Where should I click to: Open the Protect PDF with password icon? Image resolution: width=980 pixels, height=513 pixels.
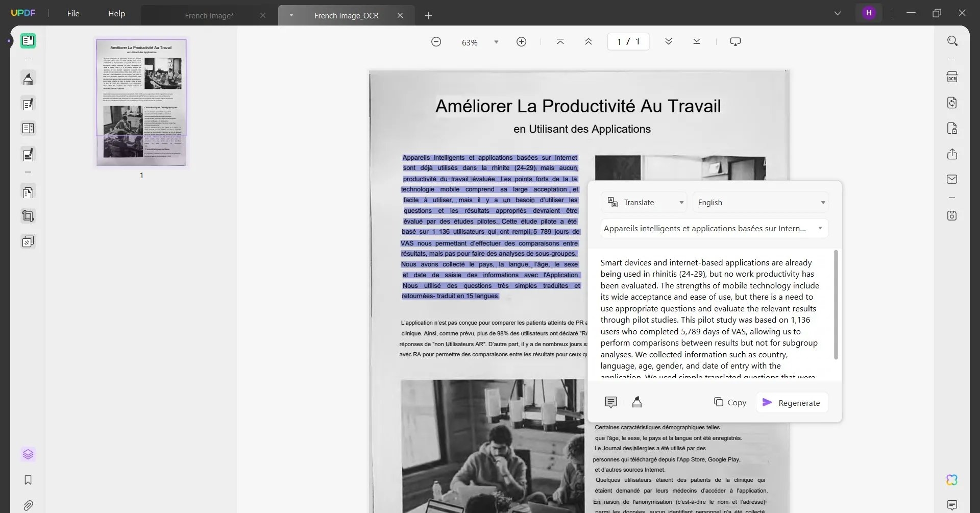pos(952,128)
